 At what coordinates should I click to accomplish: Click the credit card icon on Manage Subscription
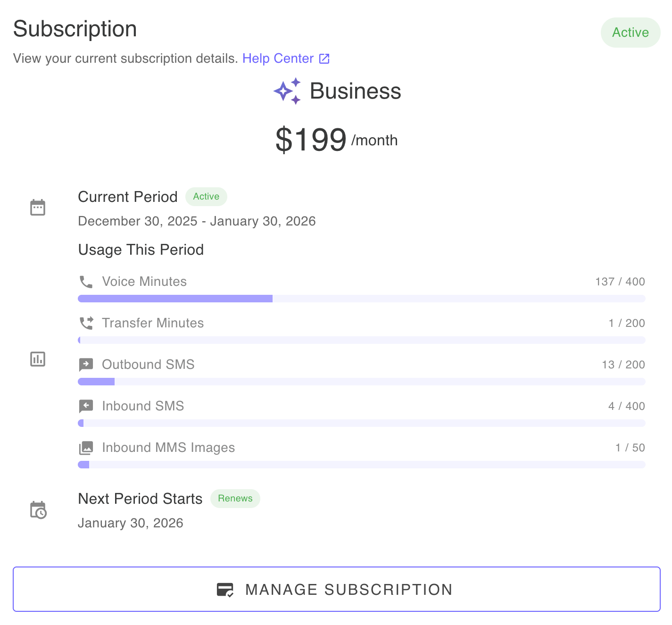(x=226, y=589)
